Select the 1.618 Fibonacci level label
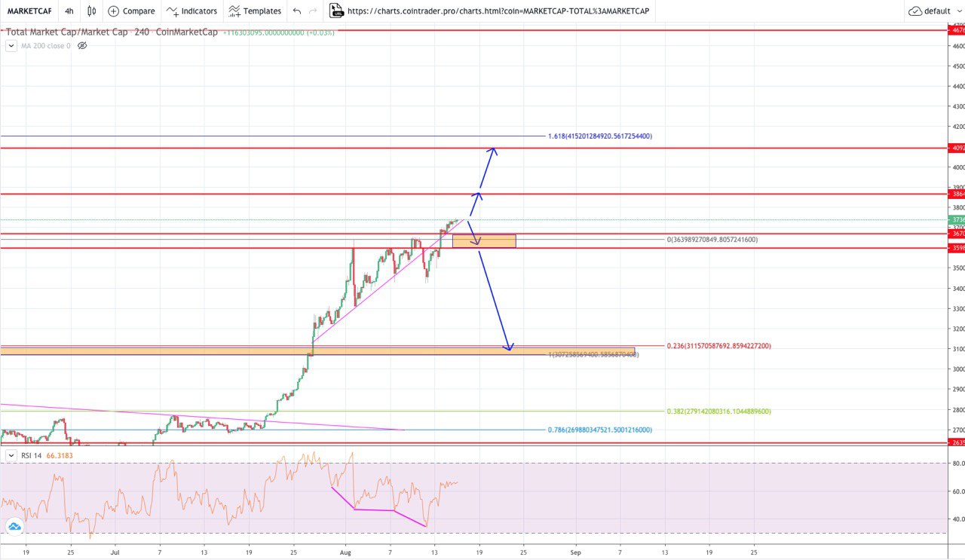The width and height of the screenshot is (965, 560). 599,136
